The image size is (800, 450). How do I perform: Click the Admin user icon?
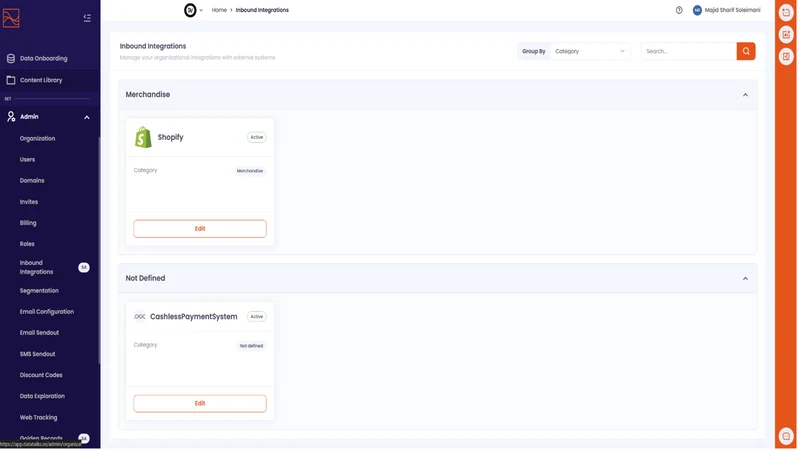[11, 117]
